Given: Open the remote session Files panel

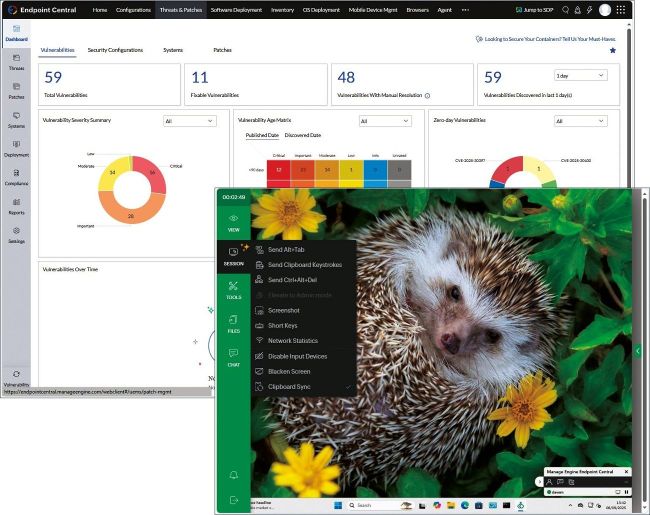Looking at the screenshot, I should 233,323.
